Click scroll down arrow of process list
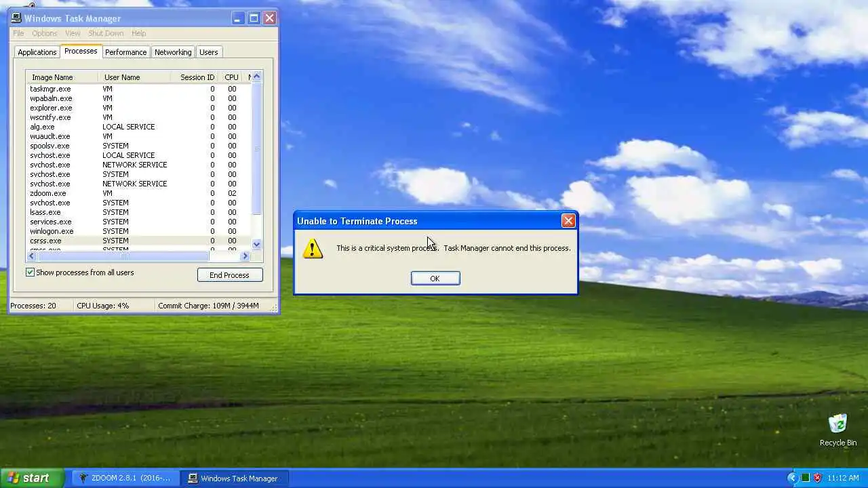Screen dimensions: 868x488 [x=256, y=245]
